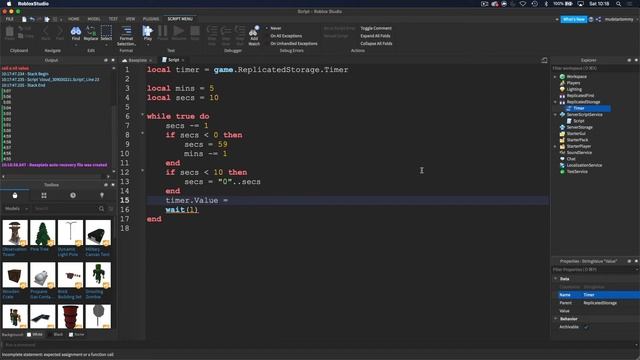Click the Pine Tree model thumbnail
Viewport: 640px width, 360px height.
tap(42, 233)
